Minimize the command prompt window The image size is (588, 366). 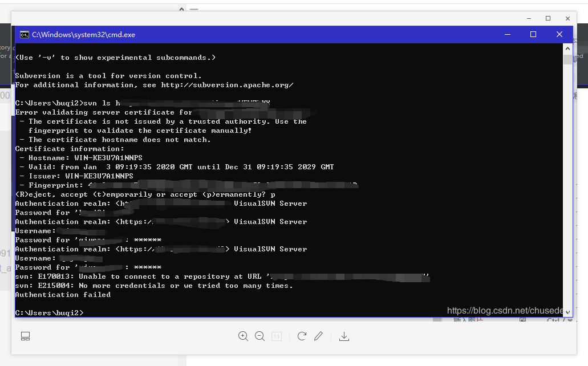(507, 34)
